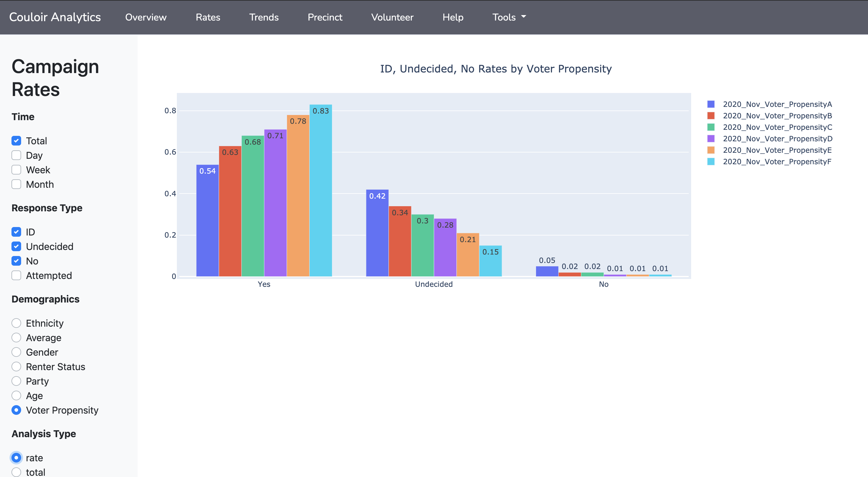Open the Volunteer page link
Viewport: 868px width, 477px height.
(x=392, y=17)
